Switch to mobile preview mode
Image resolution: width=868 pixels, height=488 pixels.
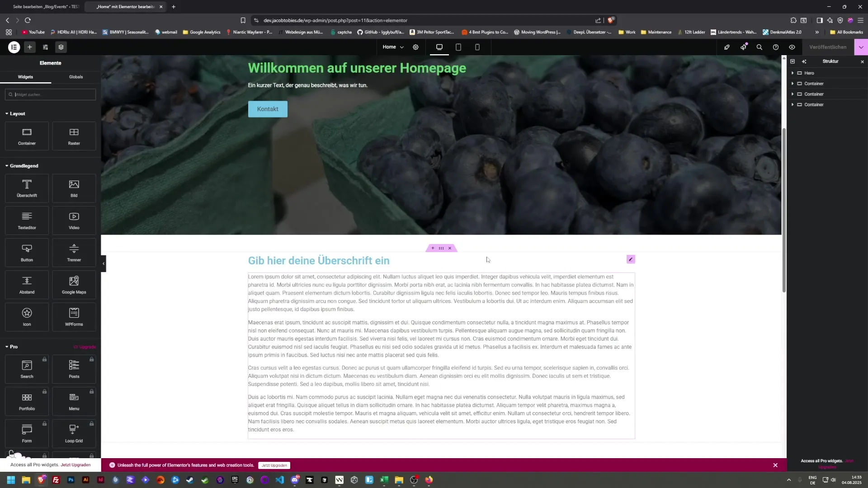click(477, 47)
